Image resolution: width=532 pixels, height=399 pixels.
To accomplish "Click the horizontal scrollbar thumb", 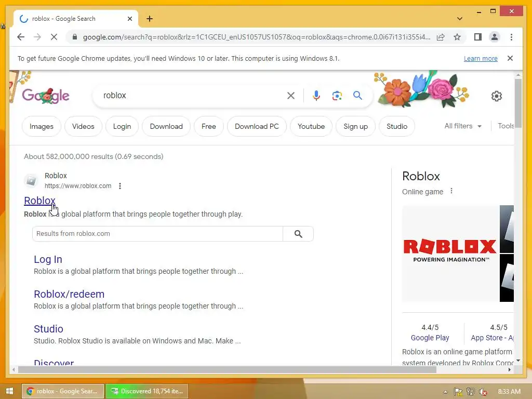I will tap(227, 369).
